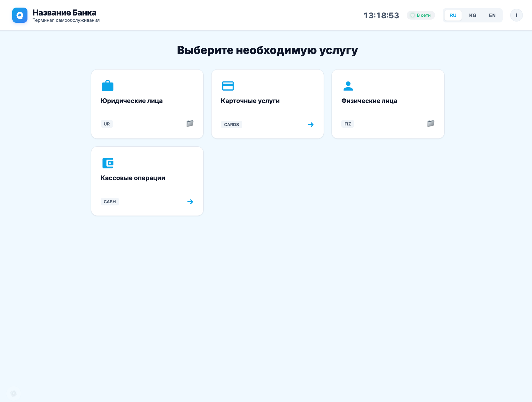Choose the Физические лица service title
532x402 pixels.
[369, 101]
